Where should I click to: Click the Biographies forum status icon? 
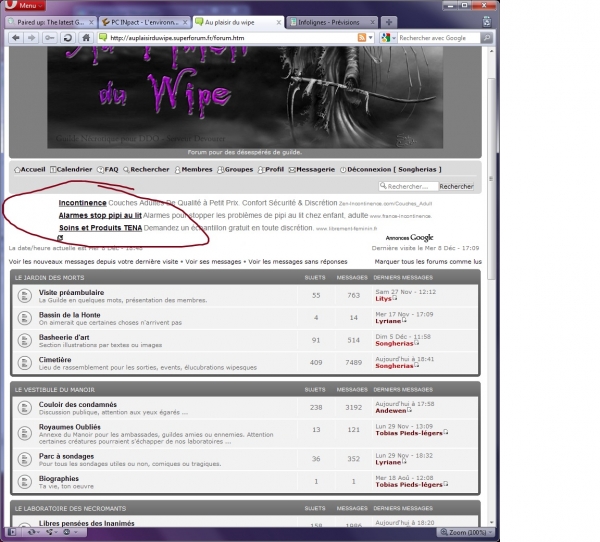25,482
